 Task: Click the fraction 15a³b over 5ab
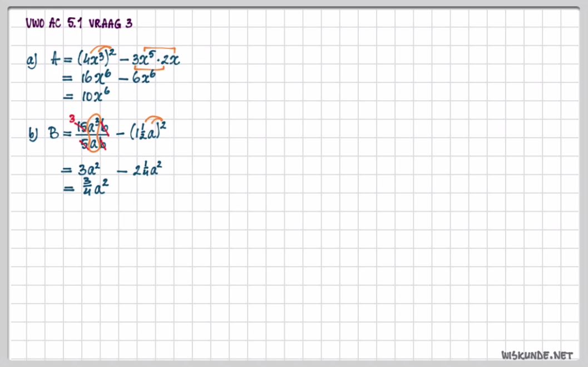pyautogui.click(x=92, y=134)
